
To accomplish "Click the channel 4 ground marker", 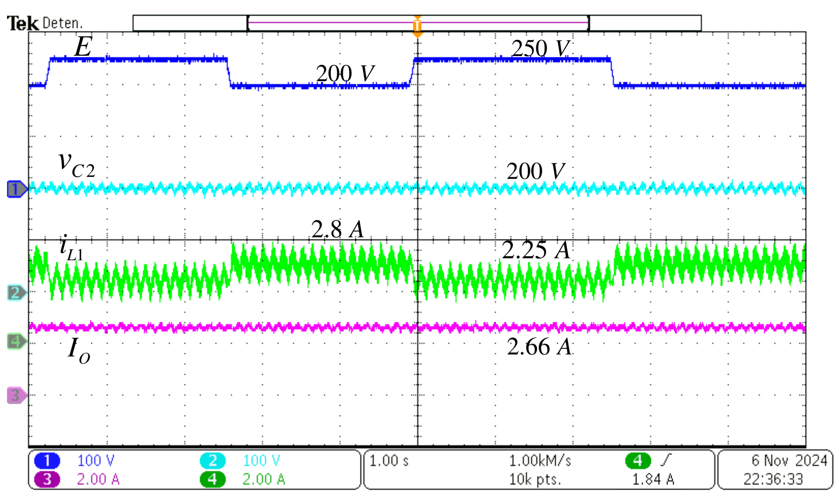I will pyautogui.click(x=17, y=342).
